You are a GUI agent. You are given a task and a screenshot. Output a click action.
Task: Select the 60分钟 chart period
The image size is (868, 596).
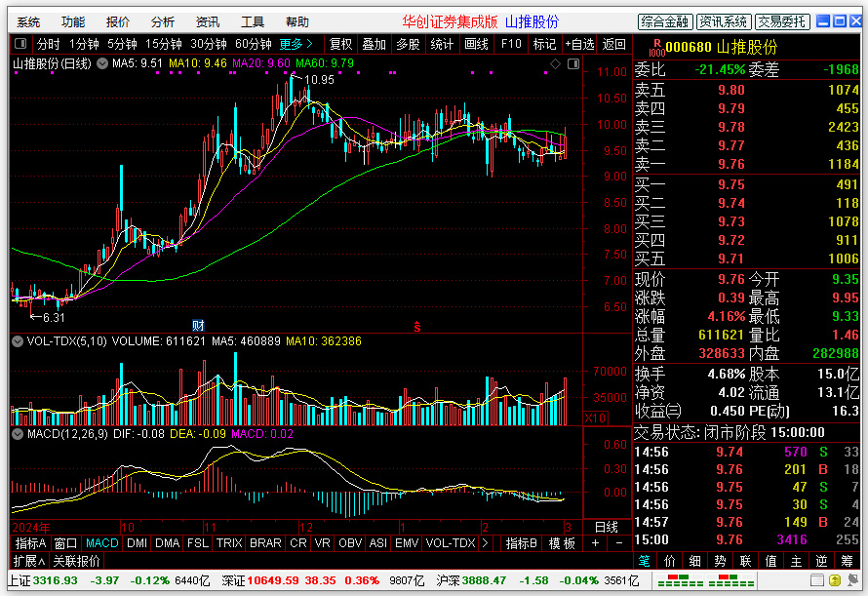click(x=253, y=44)
